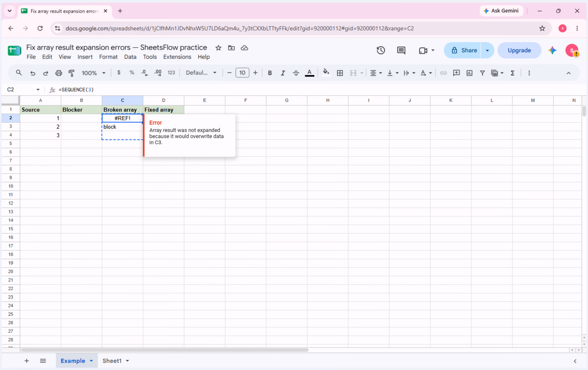Image resolution: width=588 pixels, height=370 pixels.
Task: Format as percent icon
Action: [x=132, y=73]
